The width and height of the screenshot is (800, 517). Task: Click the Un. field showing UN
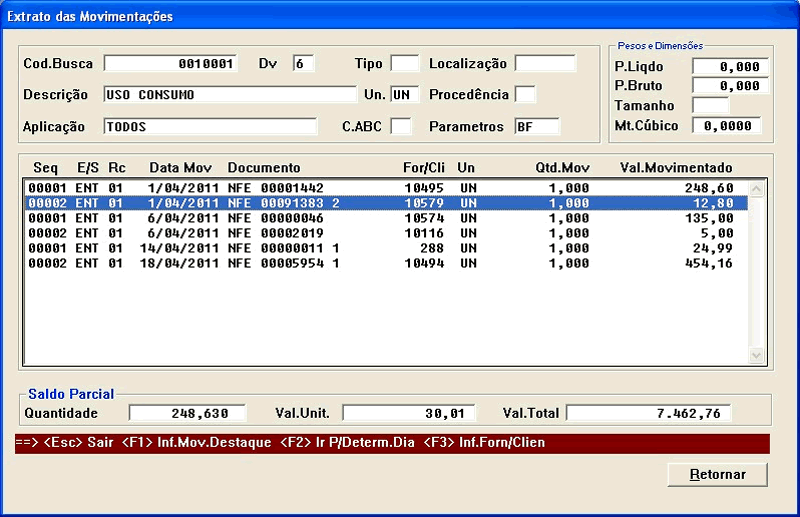pyautogui.click(x=405, y=94)
